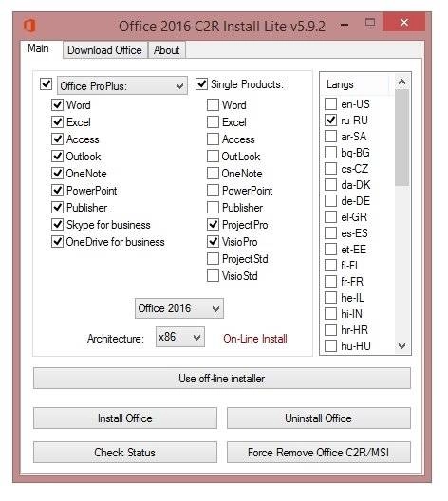
Task: Click the Uninstall Office button
Action: [x=319, y=417]
